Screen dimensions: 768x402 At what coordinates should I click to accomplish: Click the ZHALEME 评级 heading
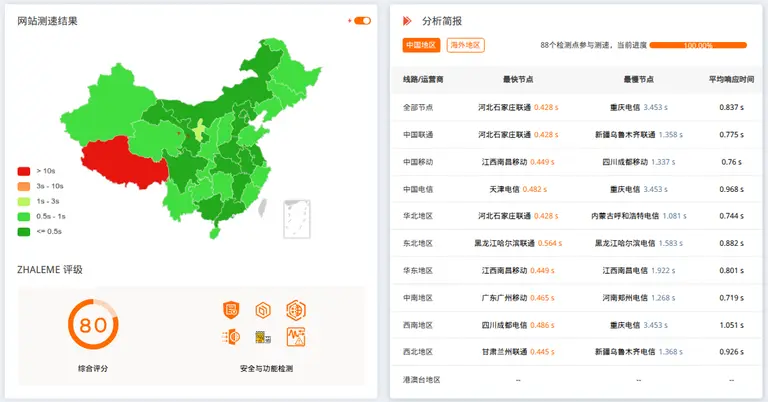50,270
